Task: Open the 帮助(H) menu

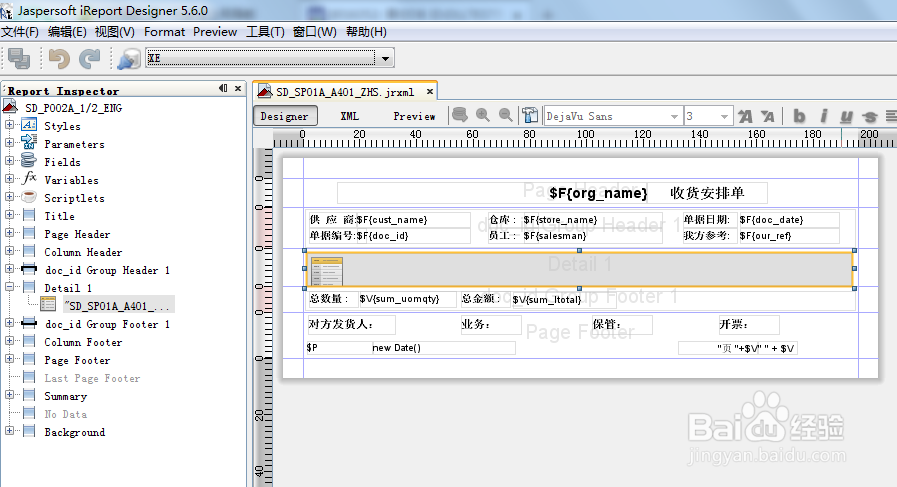Action: (366, 32)
